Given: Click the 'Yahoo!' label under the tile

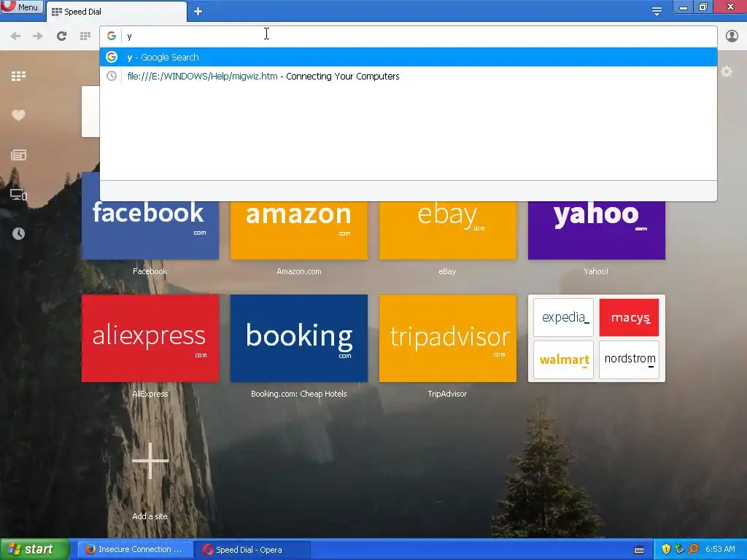Looking at the screenshot, I should (x=595, y=271).
